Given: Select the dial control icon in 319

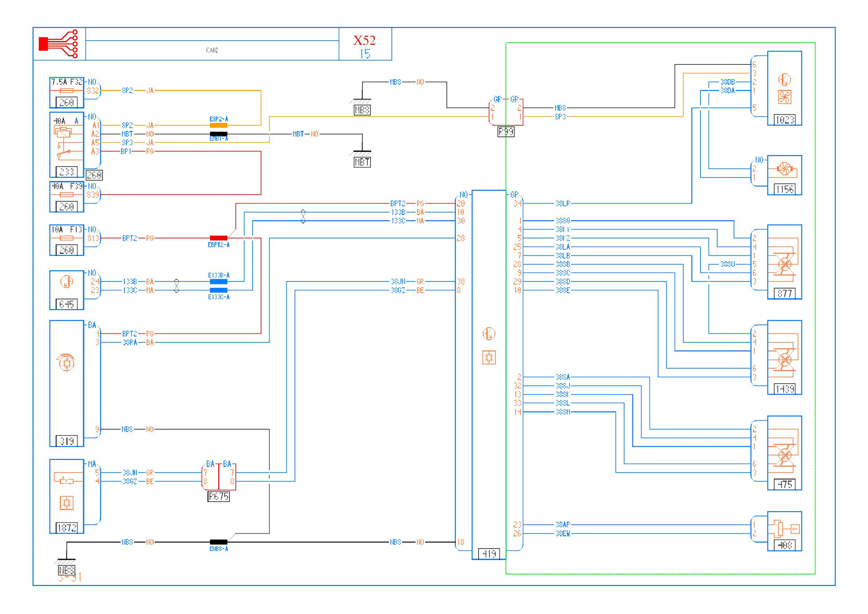Looking at the screenshot, I should coord(66,363).
